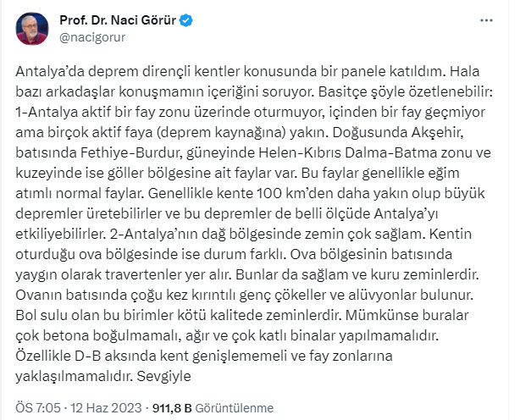Click the text Basitçe şöyle özetlenebilir
520x420 pixels.
coord(405,91)
